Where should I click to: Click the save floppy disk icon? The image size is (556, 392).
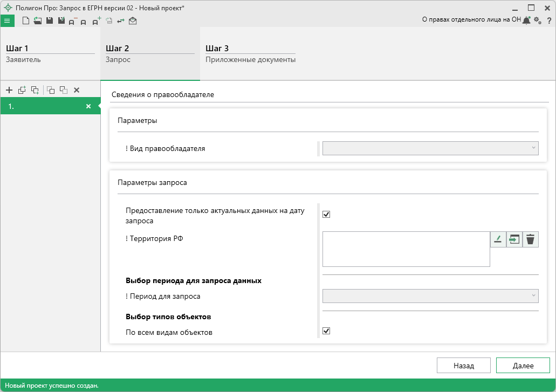[49, 21]
